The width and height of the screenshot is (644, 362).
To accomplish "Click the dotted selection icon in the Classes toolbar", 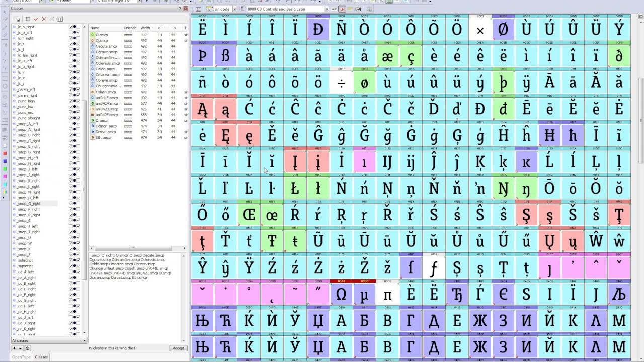I will pos(28,19).
